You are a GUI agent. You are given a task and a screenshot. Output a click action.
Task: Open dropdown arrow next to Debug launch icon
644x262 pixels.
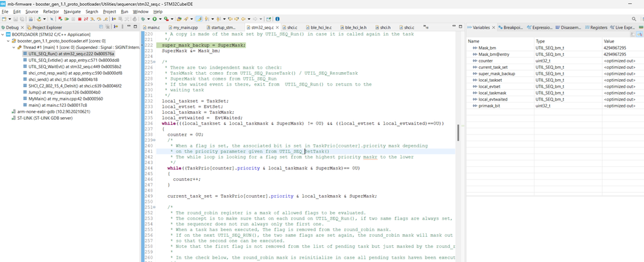148,19
